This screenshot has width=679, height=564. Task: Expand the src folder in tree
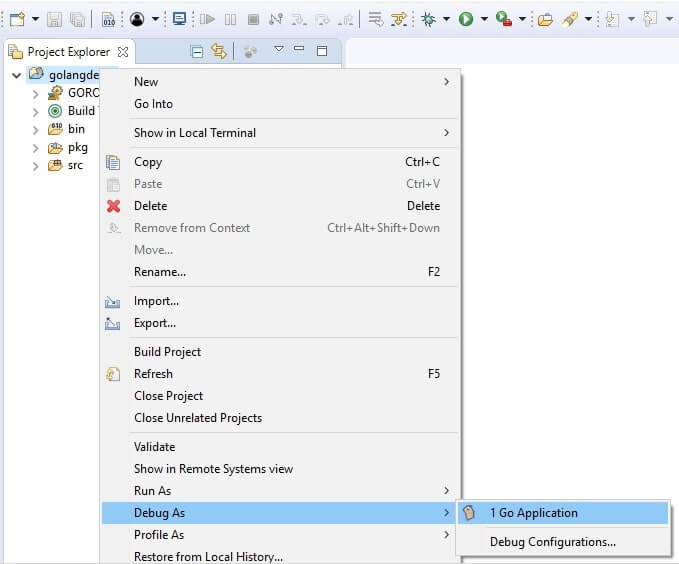tap(36, 166)
